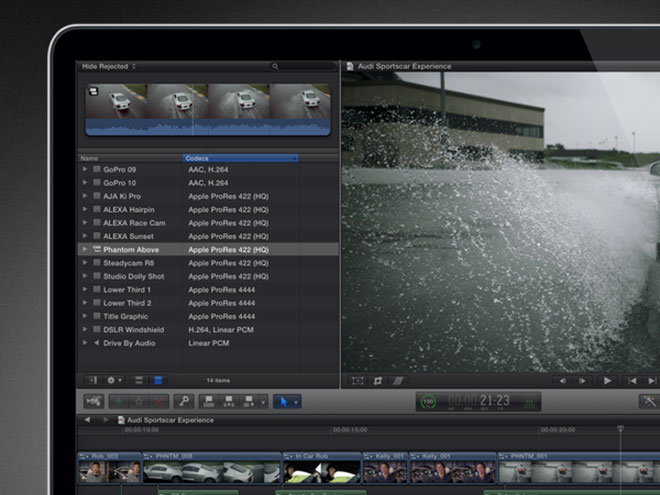This screenshot has height=495, width=660.
Task: Click the timecode display 21:23
Action: pos(479,401)
